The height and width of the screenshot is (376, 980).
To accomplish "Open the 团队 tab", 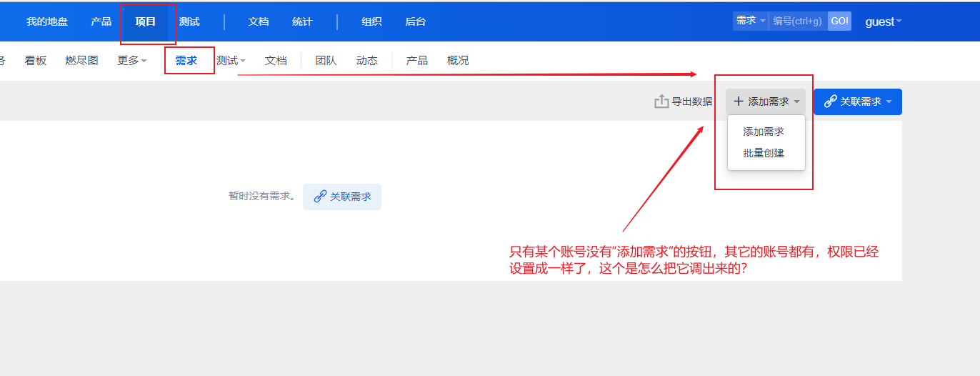I will 326,61.
